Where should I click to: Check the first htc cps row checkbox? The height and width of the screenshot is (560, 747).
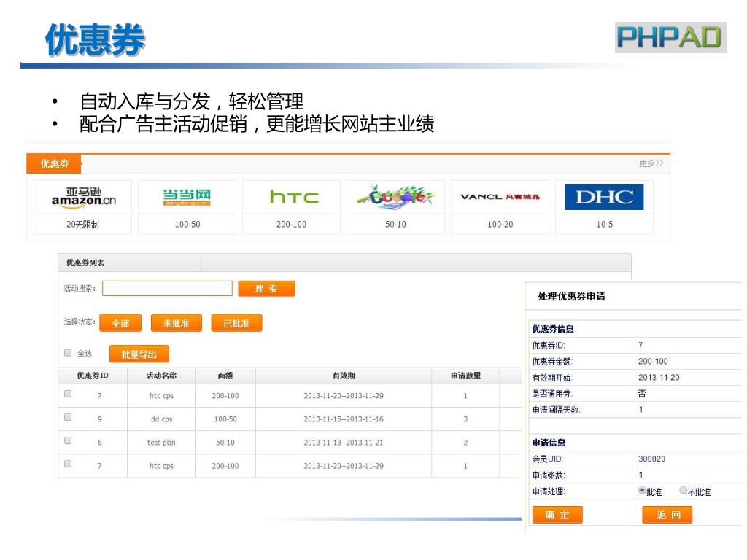[68, 394]
